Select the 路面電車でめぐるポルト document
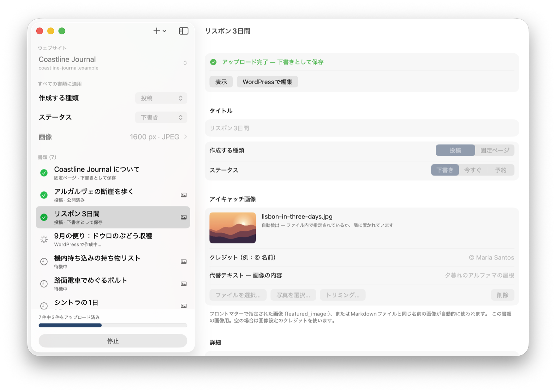 pyautogui.click(x=113, y=284)
